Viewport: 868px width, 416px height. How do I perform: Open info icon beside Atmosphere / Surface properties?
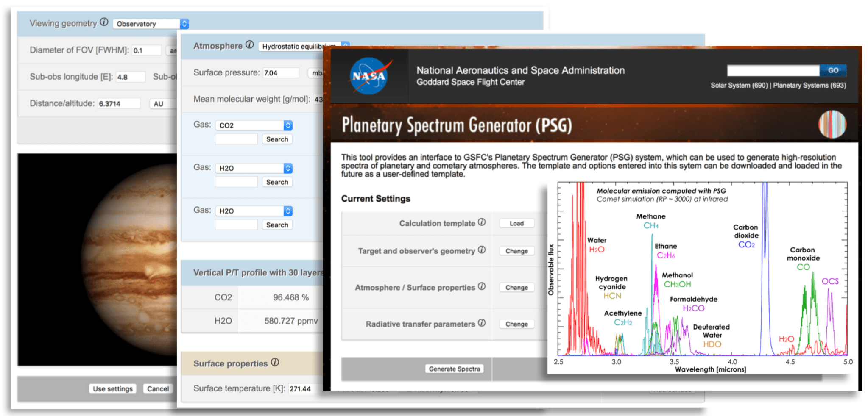pyautogui.click(x=482, y=286)
